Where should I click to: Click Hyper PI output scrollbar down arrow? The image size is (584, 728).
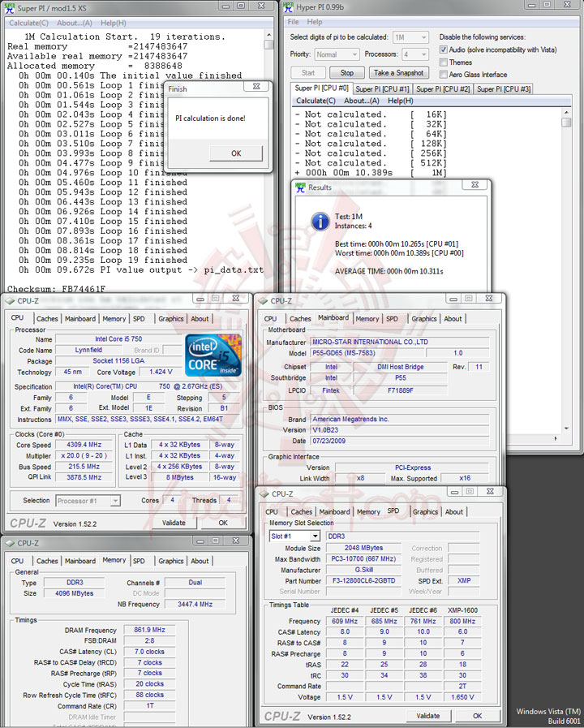[566, 429]
